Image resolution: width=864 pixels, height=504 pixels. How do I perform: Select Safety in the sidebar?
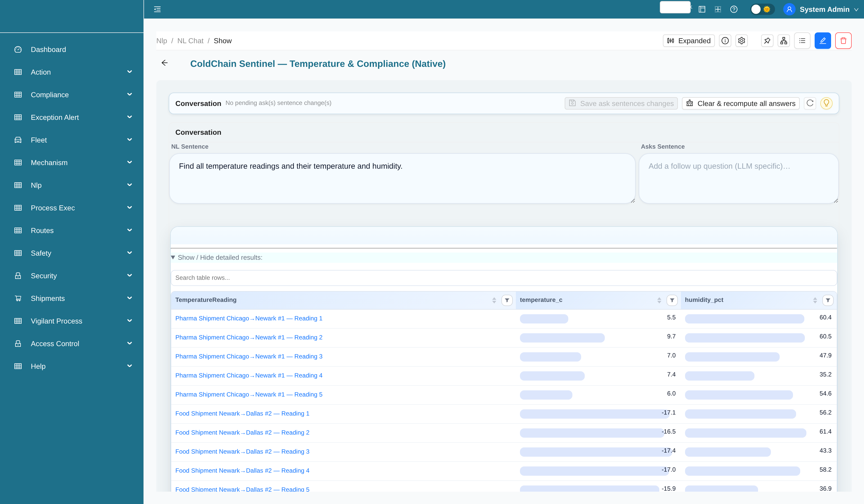point(72,253)
